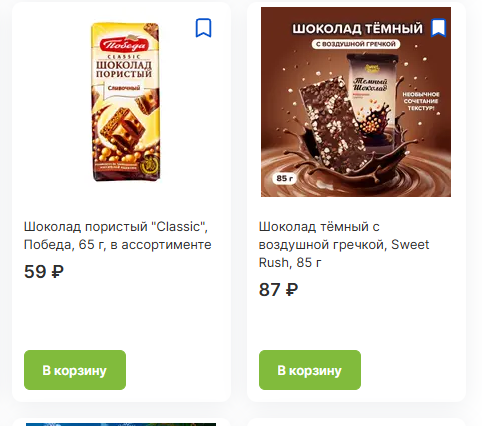
Task: Click the "С воздушной гречкой" pill label
Action: [x=356, y=44]
